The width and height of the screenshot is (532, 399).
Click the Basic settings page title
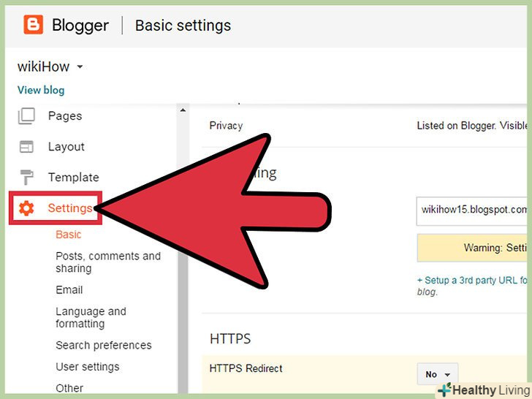click(x=183, y=26)
